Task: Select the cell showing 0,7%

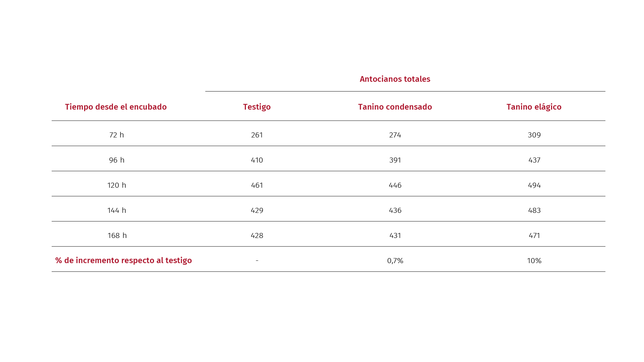Action: click(395, 261)
